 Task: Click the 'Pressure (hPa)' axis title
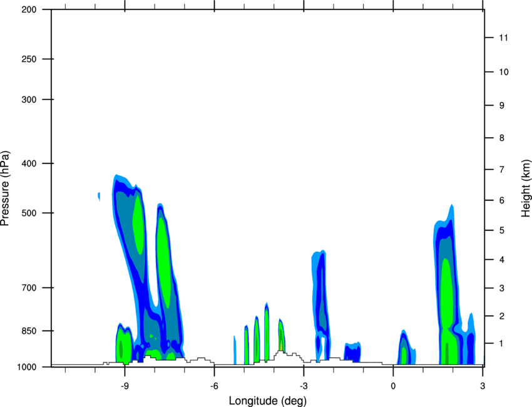pyautogui.click(x=5, y=188)
